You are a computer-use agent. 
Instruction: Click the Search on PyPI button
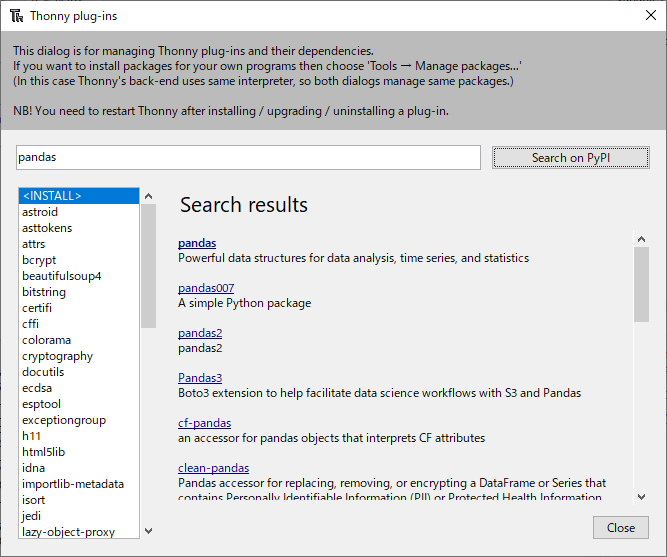coord(570,157)
